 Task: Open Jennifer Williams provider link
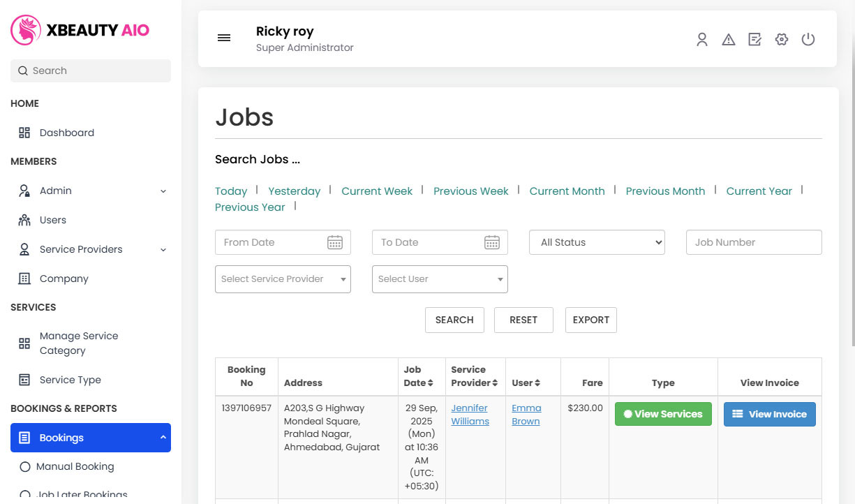470,414
